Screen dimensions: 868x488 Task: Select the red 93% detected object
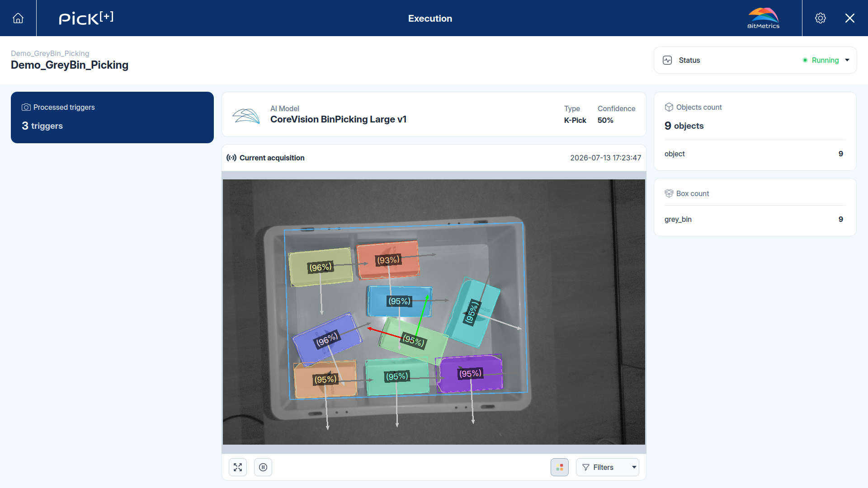point(388,260)
